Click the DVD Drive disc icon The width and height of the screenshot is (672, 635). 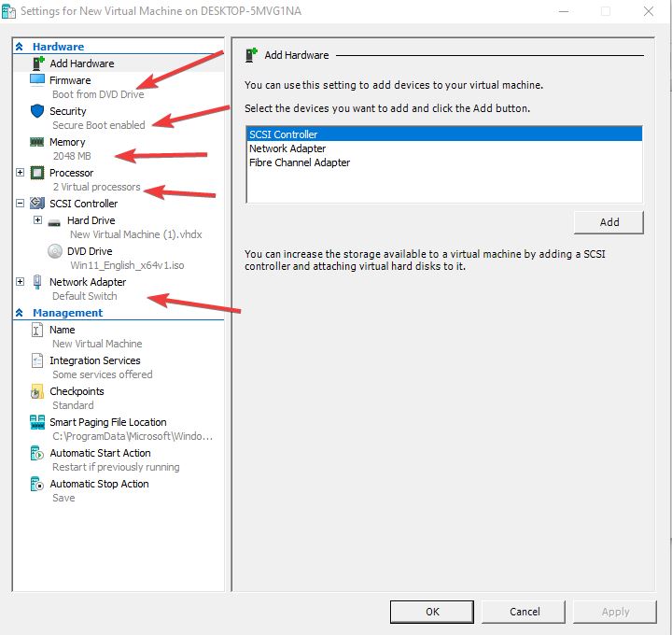[55, 251]
